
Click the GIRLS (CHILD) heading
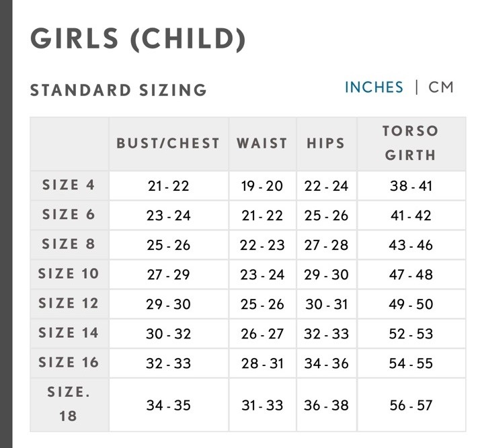(138, 39)
